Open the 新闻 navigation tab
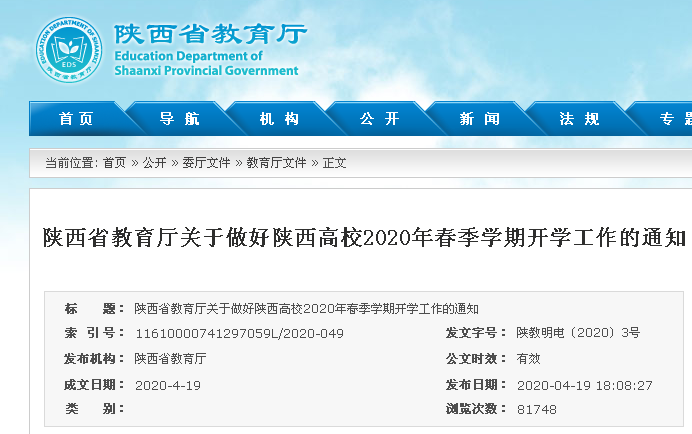Viewport: 692px width, 434px height. click(479, 119)
